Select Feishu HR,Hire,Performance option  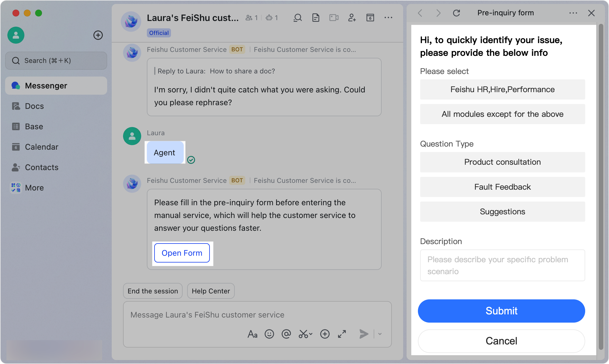(502, 90)
